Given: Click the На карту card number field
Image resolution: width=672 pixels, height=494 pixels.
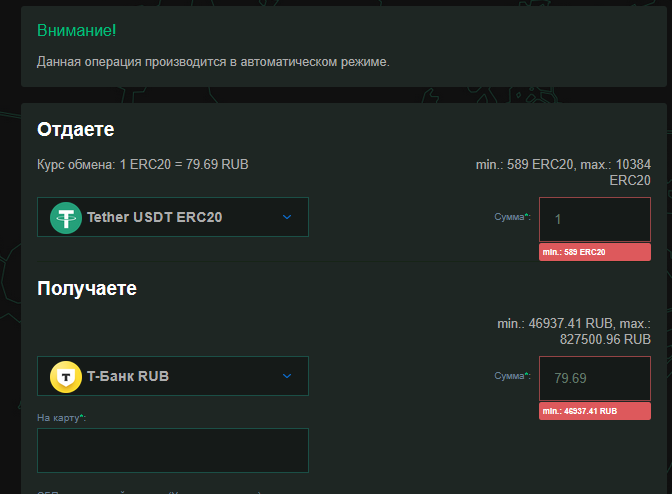Looking at the screenshot, I should click(x=172, y=450).
